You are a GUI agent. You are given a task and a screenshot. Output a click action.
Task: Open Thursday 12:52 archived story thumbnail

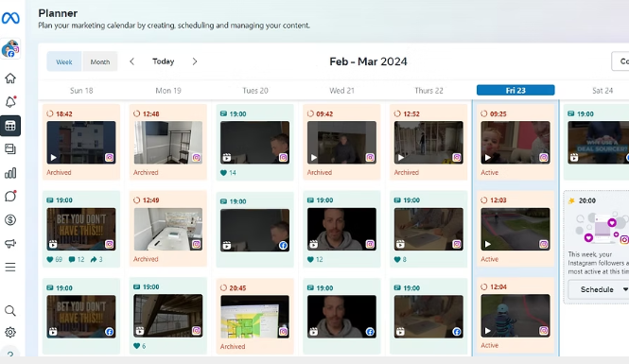coord(428,143)
